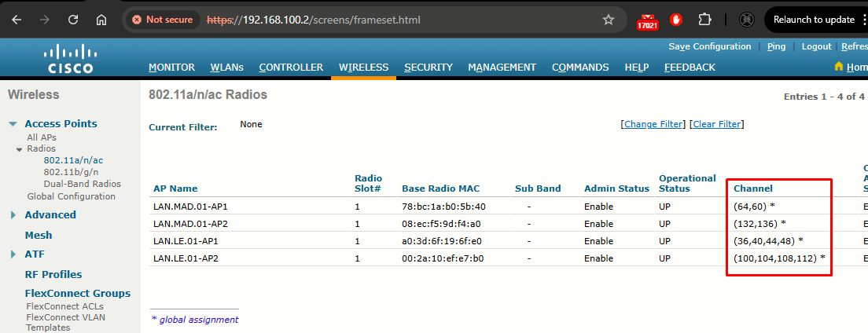
Task: Open Dual-Band Radios in the sidebar
Action: (x=82, y=184)
